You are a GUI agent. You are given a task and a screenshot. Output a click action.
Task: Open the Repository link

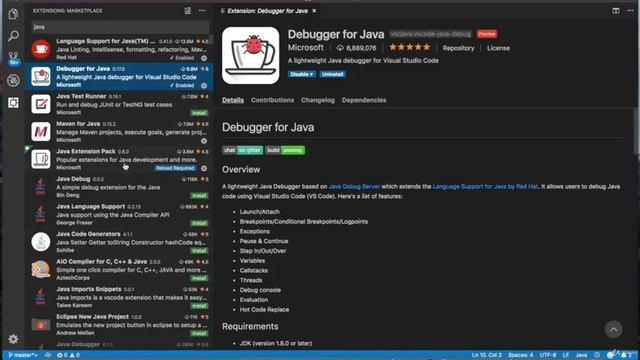(x=458, y=48)
